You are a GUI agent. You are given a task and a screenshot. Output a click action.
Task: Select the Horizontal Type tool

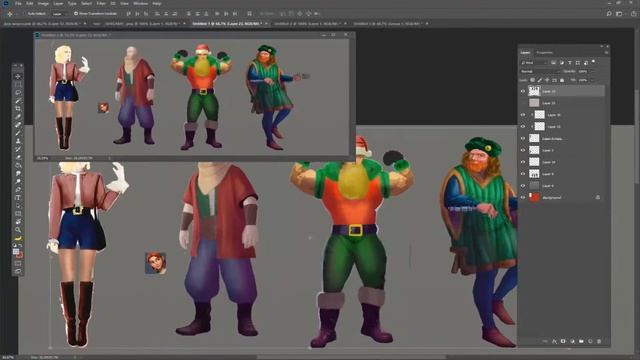pyautogui.click(x=18, y=198)
